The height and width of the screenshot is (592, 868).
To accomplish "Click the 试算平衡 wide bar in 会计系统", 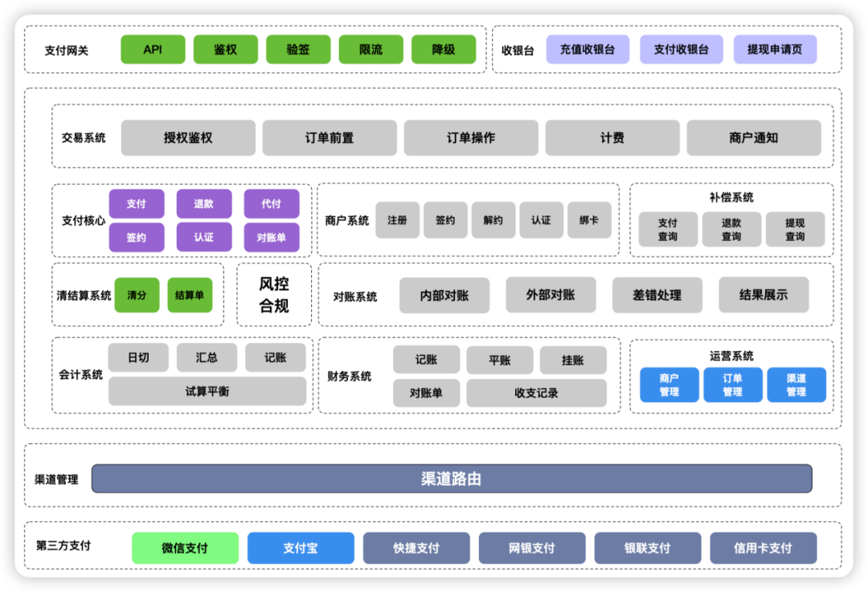I will pos(207,393).
